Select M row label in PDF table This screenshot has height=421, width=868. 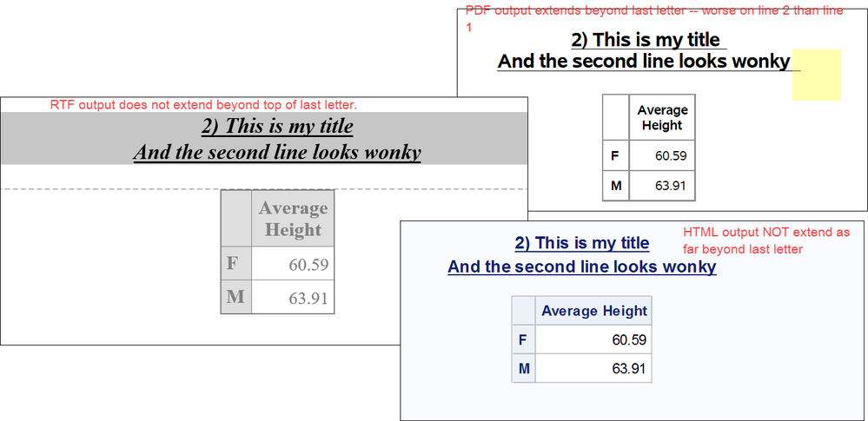pyautogui.click(x=616, y=186)
